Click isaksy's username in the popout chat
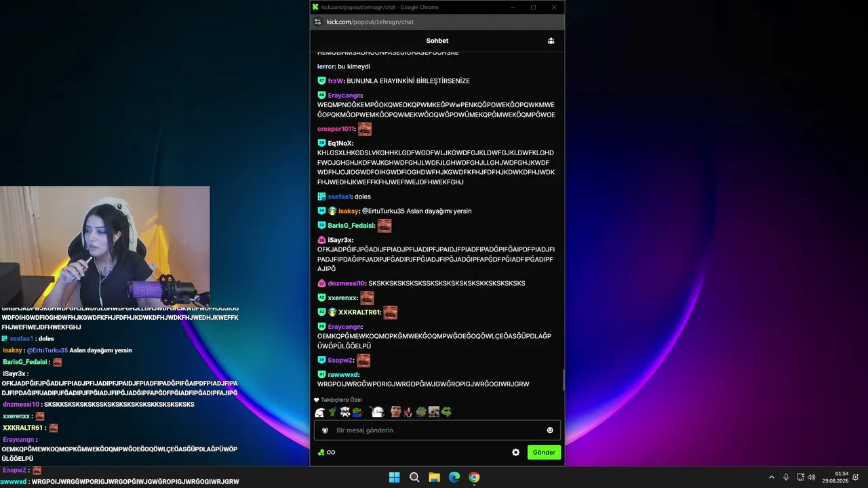This screenshot has height=488, width=868. [348, 211]
